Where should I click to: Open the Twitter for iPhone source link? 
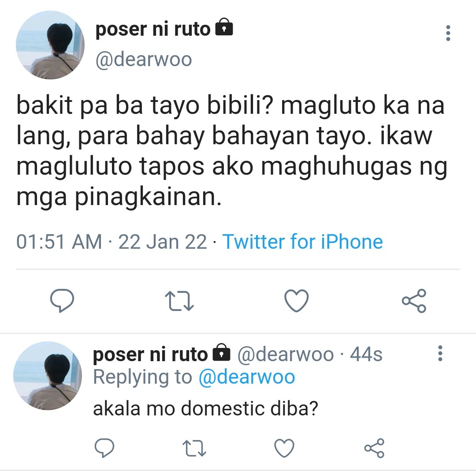click(303, 242)
